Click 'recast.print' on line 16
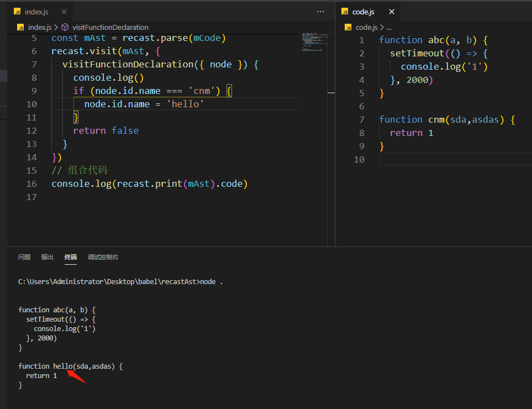Screen dimensions: 532x409 (150, 184)
